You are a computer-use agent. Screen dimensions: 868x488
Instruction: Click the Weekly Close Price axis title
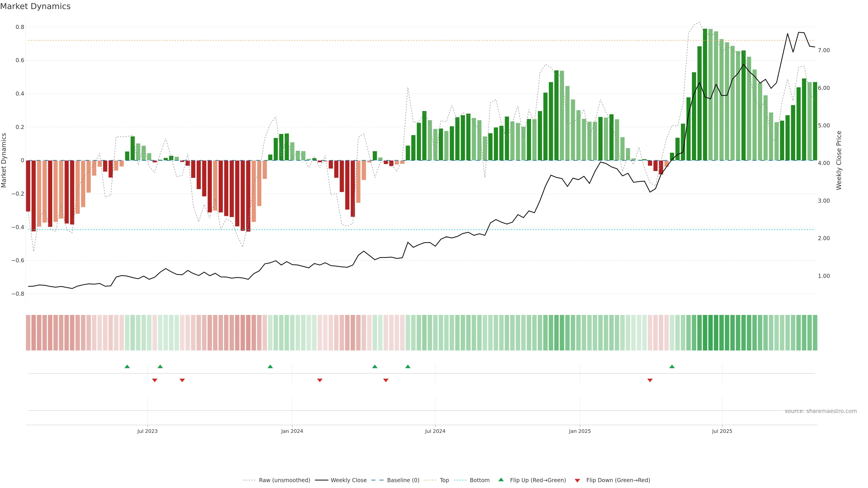click(x=839, y=160)
